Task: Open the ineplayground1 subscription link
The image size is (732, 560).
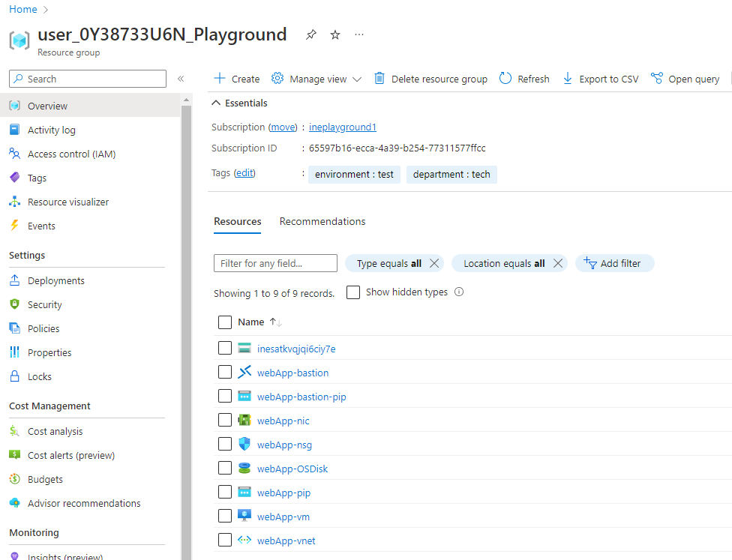Action: click(342, 127)
